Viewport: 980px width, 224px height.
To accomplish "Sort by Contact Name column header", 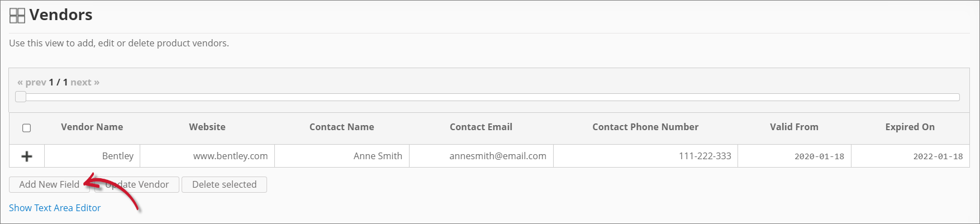I will (x=341, y=127).
